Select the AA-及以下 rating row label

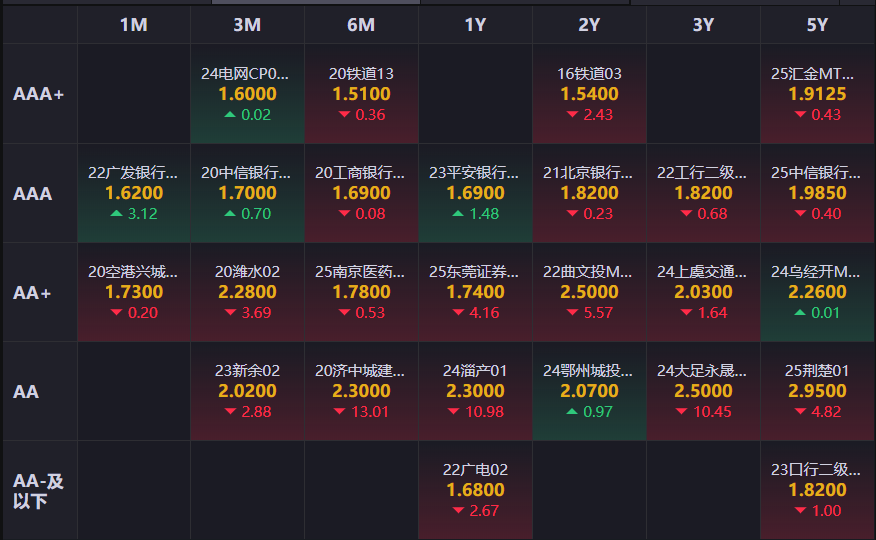39,491
